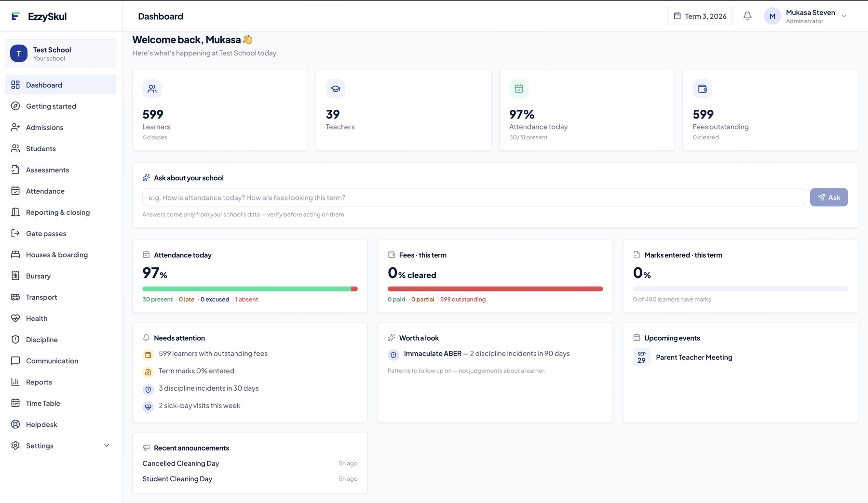Image resolution: width=868 pixels, height=503 pixels.
Task: Open the user account dropdown chevron
Action: [x=844, y=16]
